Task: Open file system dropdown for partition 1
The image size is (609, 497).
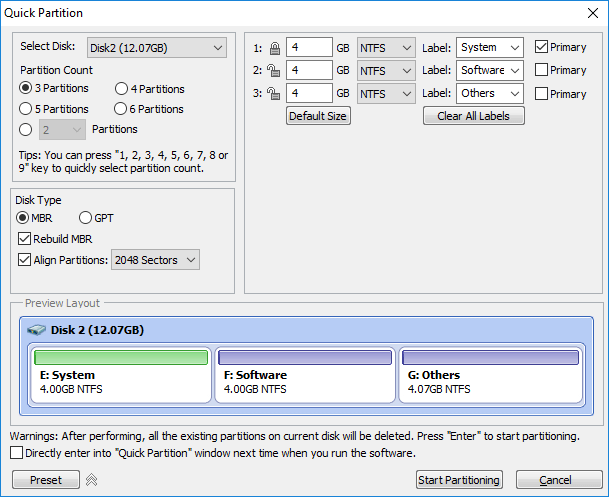Action: 386,48
